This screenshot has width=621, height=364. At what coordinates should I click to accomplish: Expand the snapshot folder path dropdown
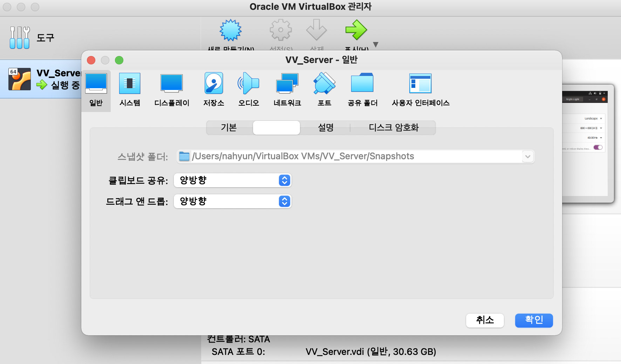click(528, 156)
